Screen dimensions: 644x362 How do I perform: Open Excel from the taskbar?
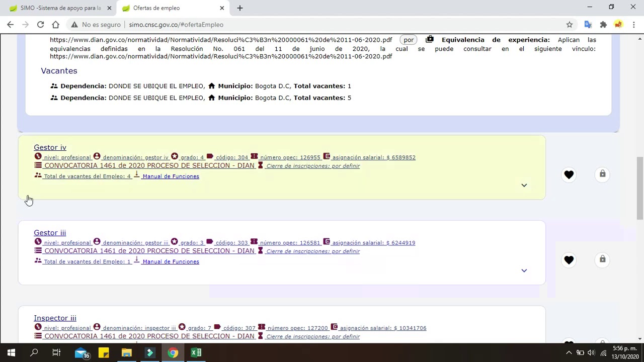(x=196, y=353)
